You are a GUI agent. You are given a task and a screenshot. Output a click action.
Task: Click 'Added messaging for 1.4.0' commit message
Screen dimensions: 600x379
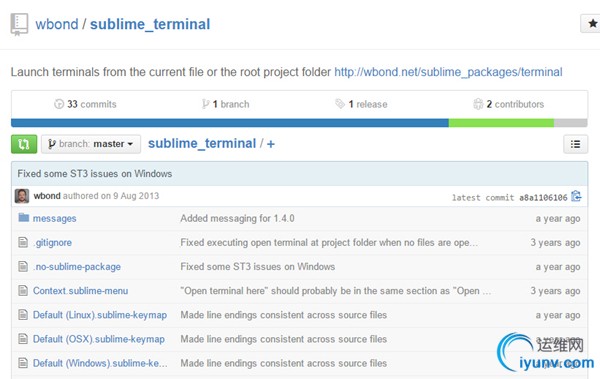point(237,219)
